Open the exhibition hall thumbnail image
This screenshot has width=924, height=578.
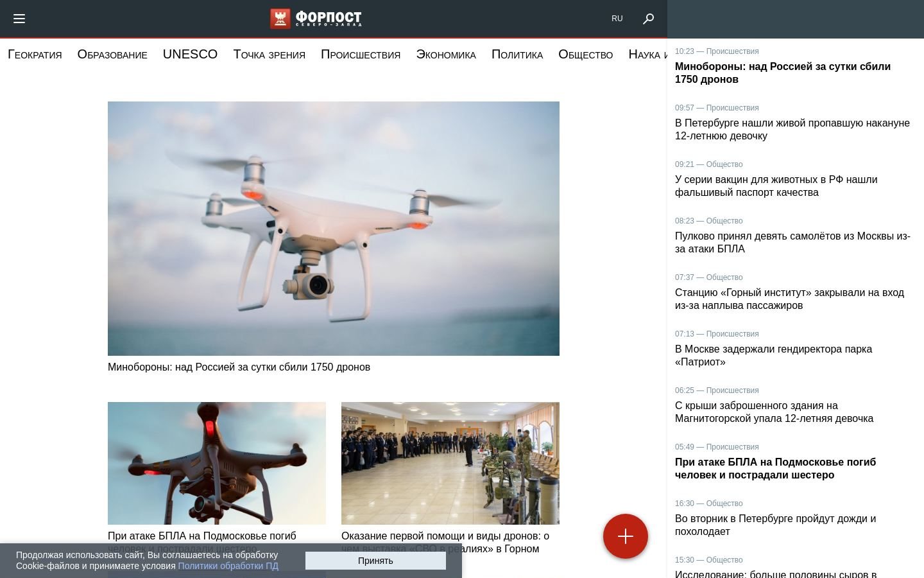pyautogui.click(x=450, y=463)
